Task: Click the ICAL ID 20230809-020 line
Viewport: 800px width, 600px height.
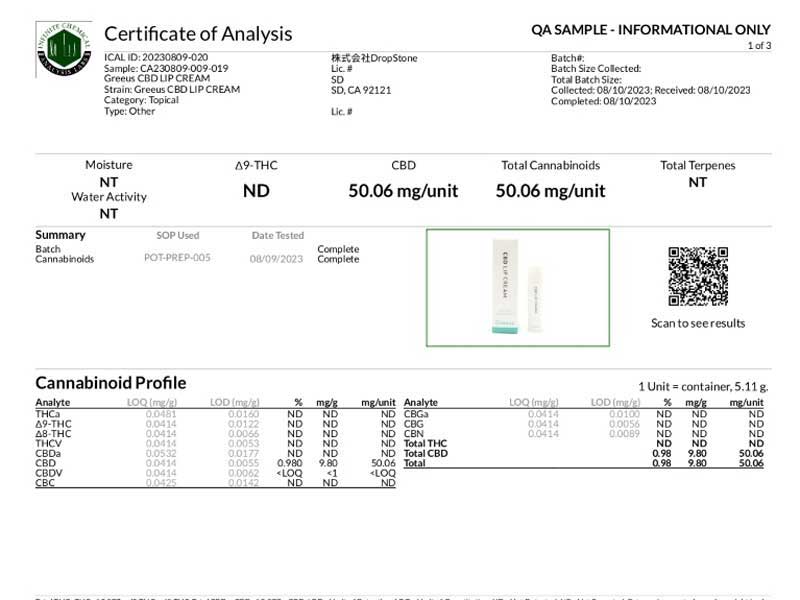Action: (156, 58)
